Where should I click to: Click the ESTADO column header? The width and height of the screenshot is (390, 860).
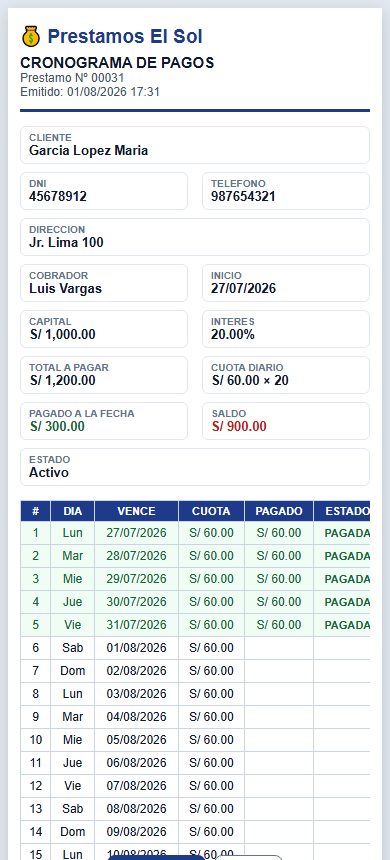click(x=342, y=511)
